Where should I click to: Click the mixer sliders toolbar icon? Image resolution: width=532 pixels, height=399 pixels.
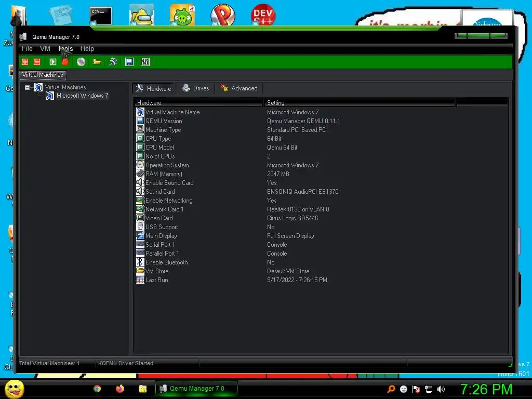pyautogui.click(x=145, y=62)
